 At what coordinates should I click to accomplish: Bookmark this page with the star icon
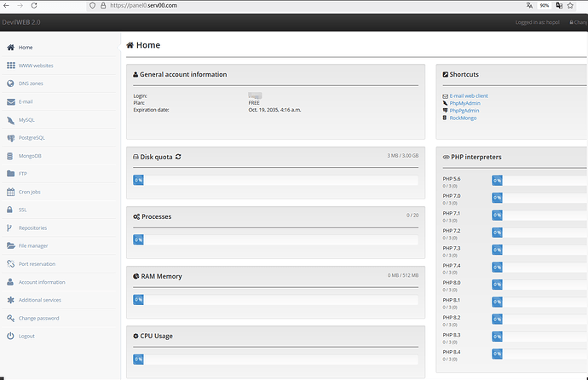pos(570,6)
